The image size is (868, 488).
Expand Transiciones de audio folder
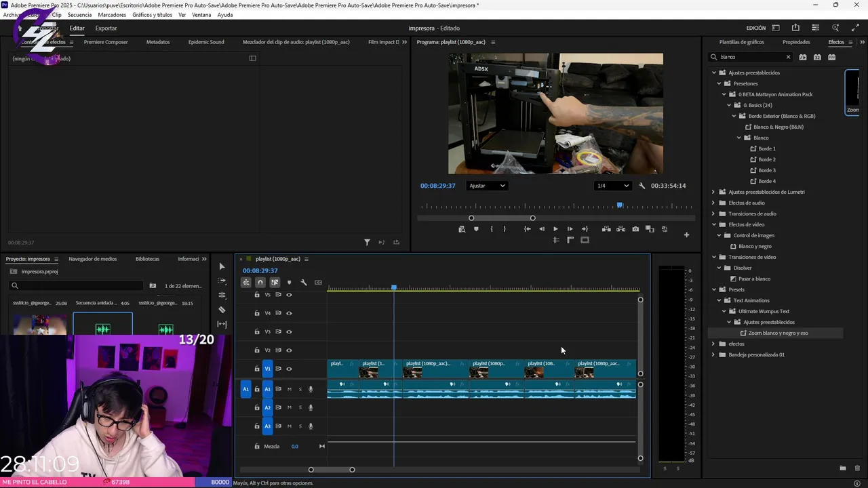coord(713,213)
